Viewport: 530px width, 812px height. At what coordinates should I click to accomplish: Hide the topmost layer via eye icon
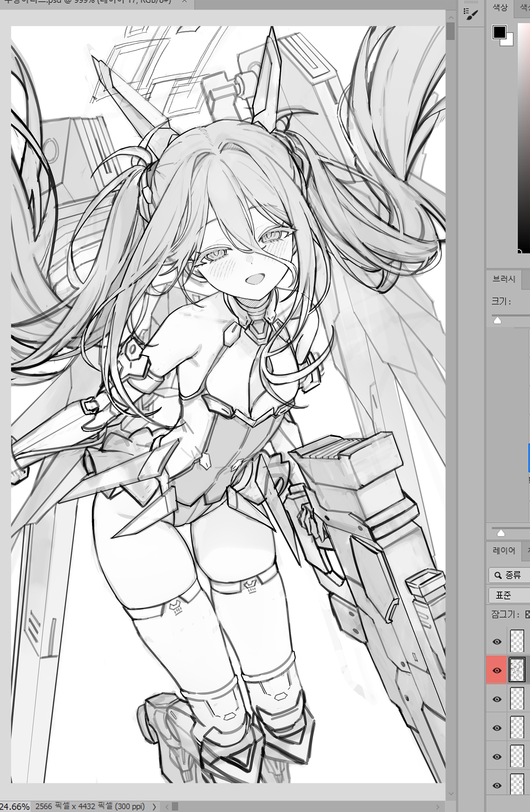coord(497,642)
